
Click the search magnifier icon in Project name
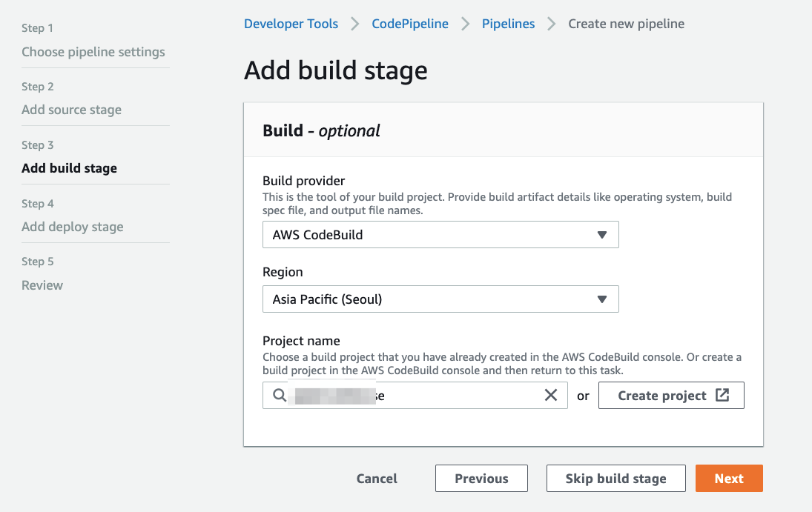[x=280, y=396]
